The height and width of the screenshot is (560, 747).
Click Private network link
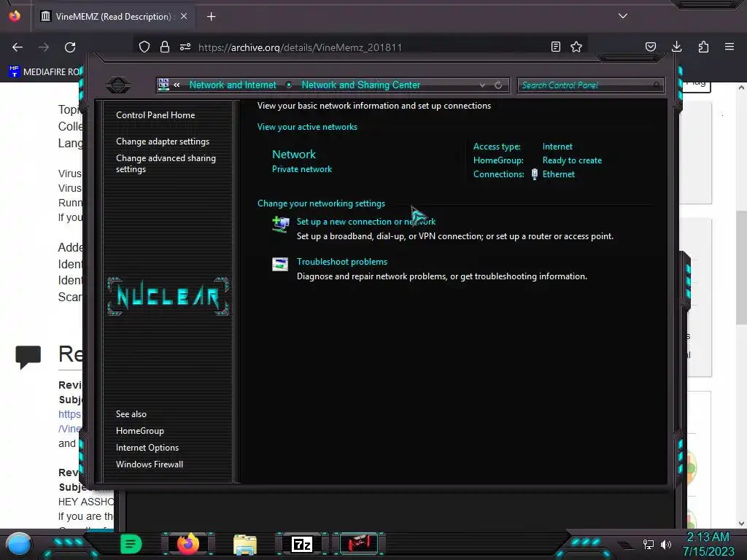coord(301,169)
